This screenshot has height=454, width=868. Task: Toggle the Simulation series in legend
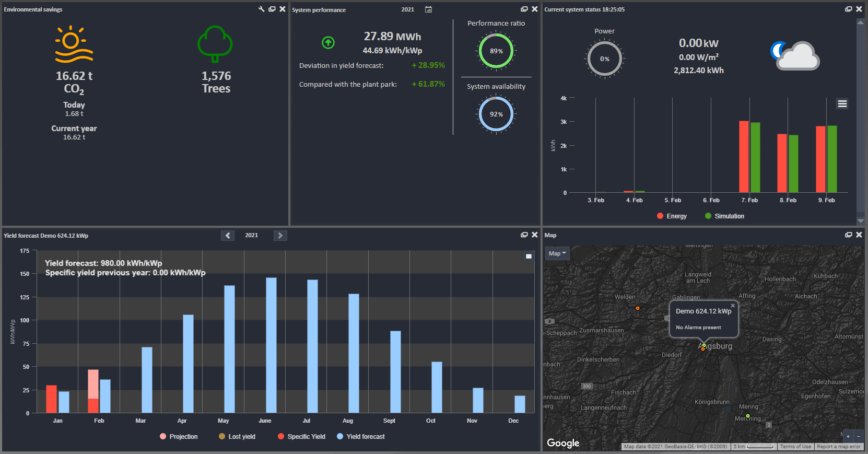(x=724, y=216)
